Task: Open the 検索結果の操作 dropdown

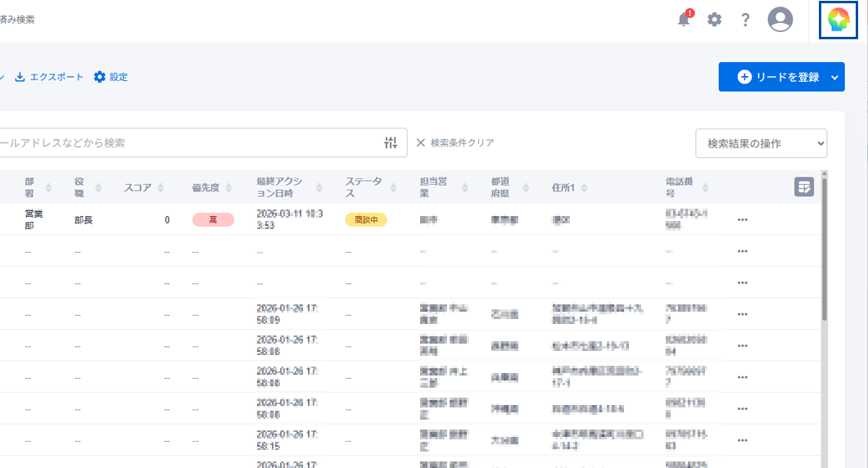Action: pos(761,143)
